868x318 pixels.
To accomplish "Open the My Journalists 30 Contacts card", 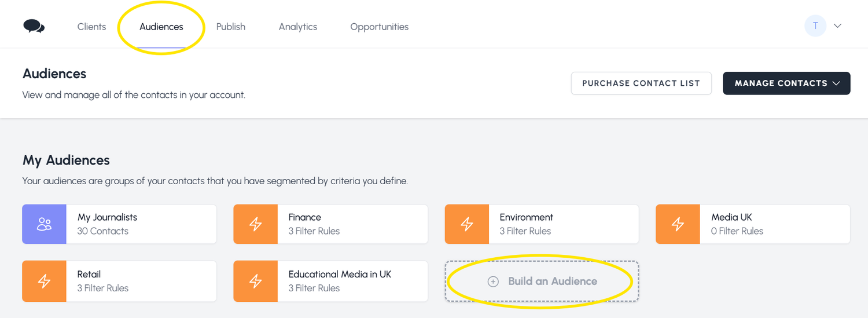I will pos(141,224).
